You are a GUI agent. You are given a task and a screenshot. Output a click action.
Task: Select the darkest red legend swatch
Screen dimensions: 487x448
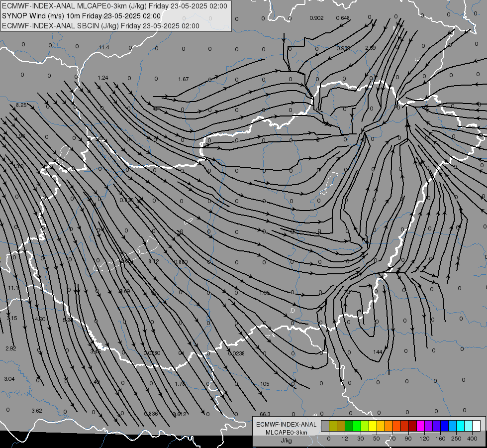pyautogui.click(x=412, y=426)
